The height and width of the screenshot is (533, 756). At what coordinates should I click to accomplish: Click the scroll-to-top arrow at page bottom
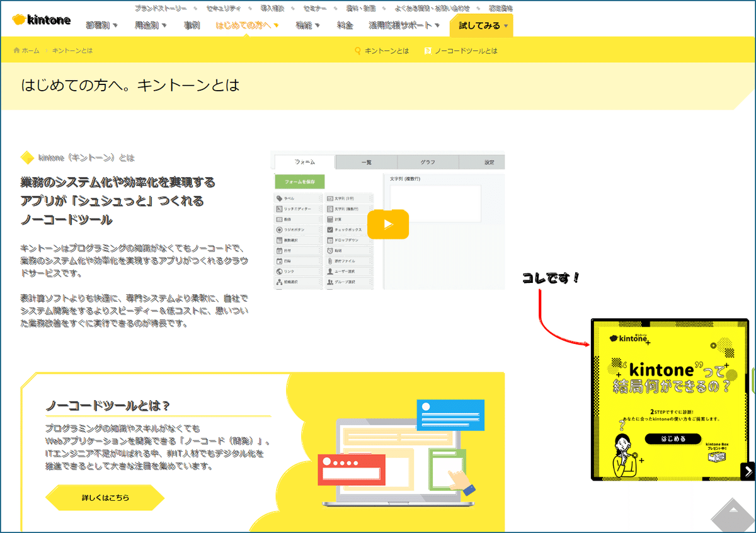click(x=733, y=514)
